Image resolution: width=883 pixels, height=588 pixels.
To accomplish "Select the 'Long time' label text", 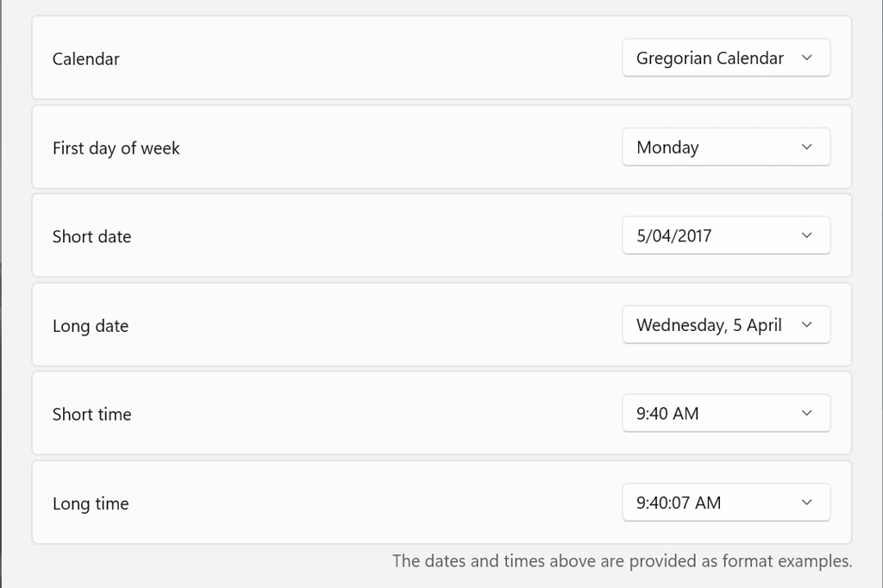I will click(x=91, y=504).
